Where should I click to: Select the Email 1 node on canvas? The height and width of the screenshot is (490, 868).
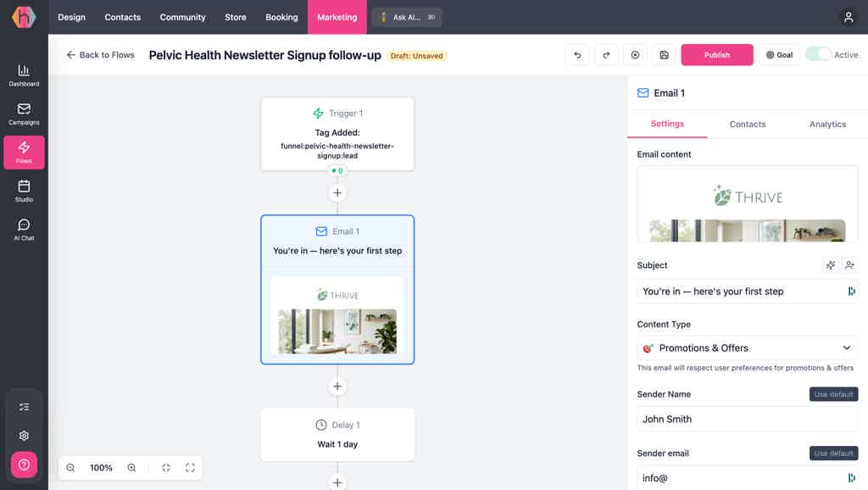(337, 290)
